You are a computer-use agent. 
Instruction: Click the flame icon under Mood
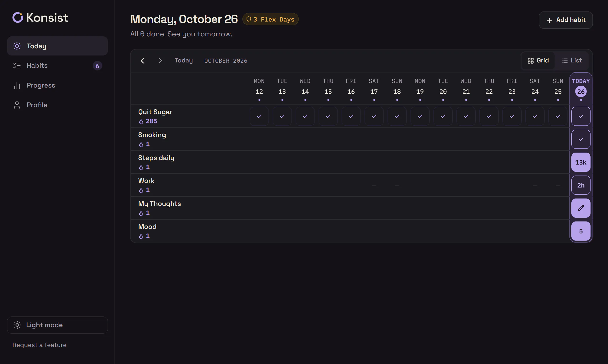point(141,236)
